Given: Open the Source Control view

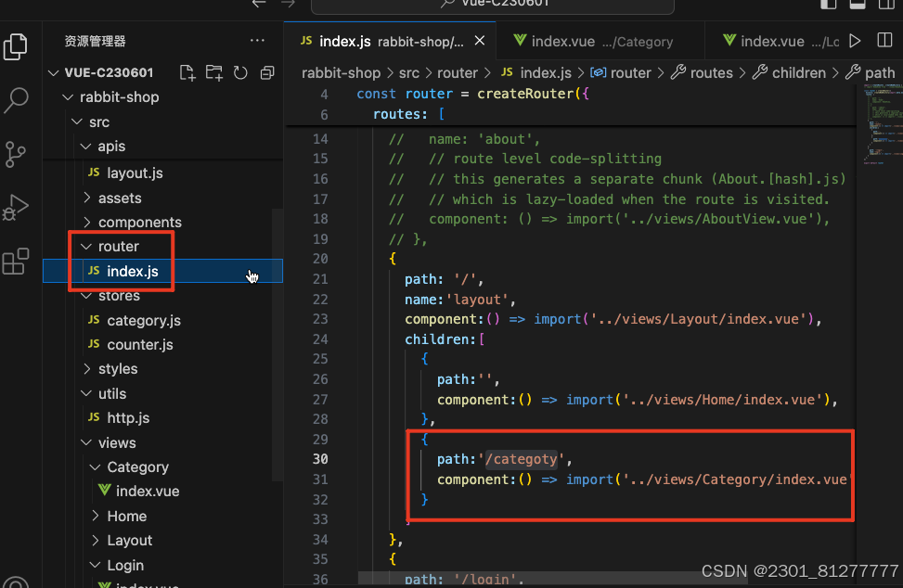Looking at the screenshot, I should tap(16, 154).
